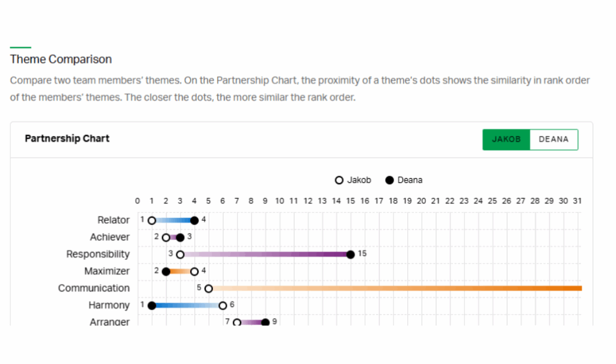Click Deana's Relator dot at rank 4
616x364 pixels.
tap(194, 221)
